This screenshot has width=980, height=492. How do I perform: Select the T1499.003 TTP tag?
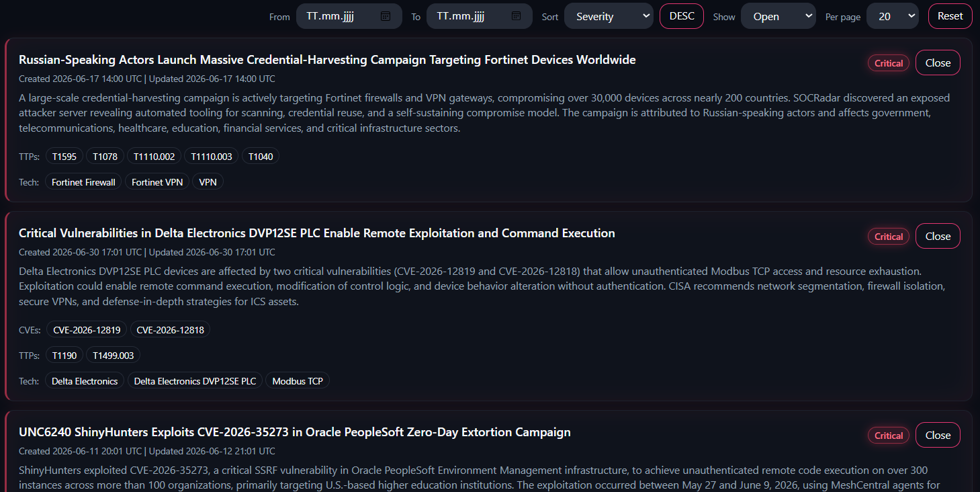pos(114,356)
